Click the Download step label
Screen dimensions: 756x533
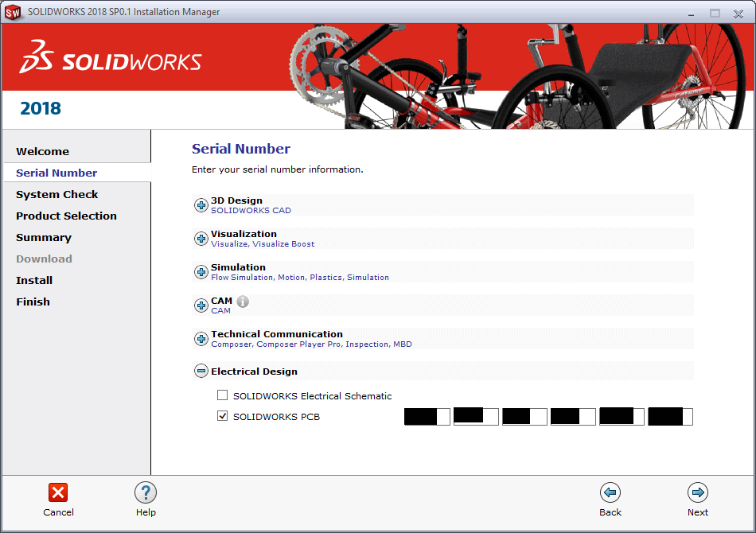44,259
